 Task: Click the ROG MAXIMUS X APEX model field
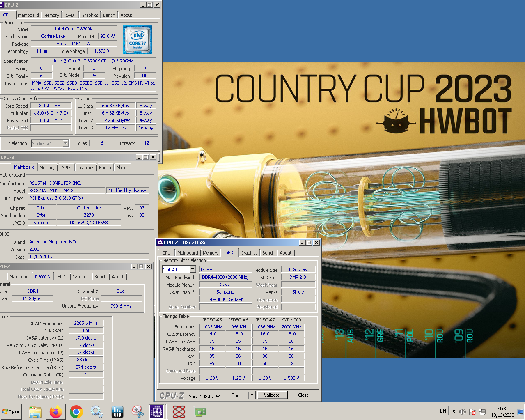[66, 190]
